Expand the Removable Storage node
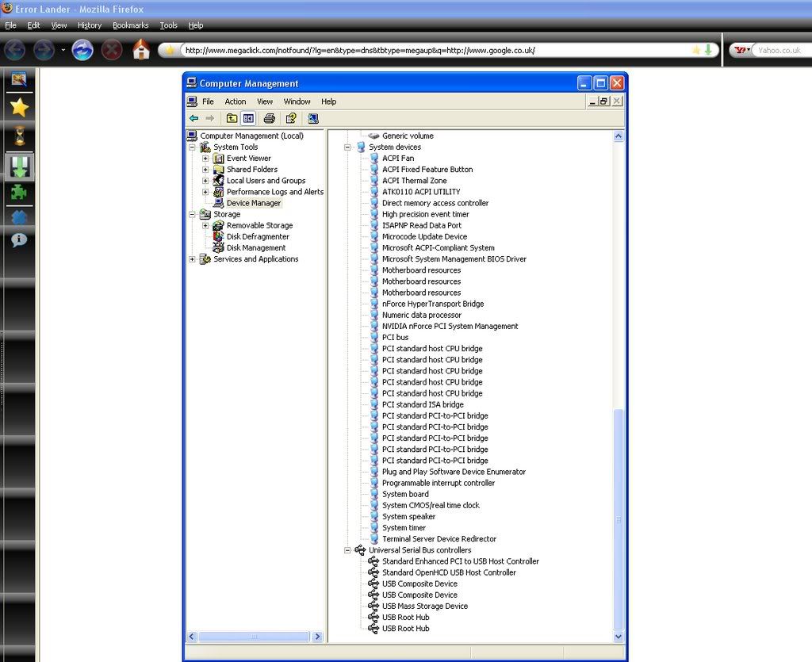Image resolution: width=812 pixels, height=662 pixels. click(205, 226)
